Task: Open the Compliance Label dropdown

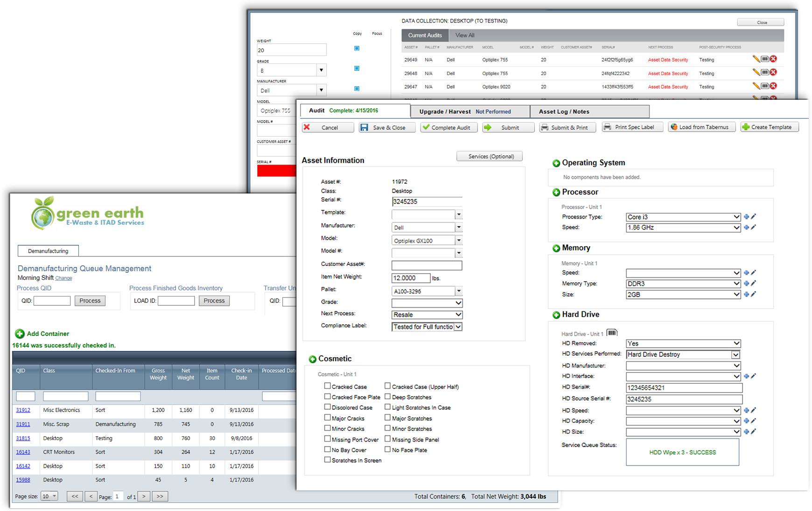Action: (x=427, y=327)
